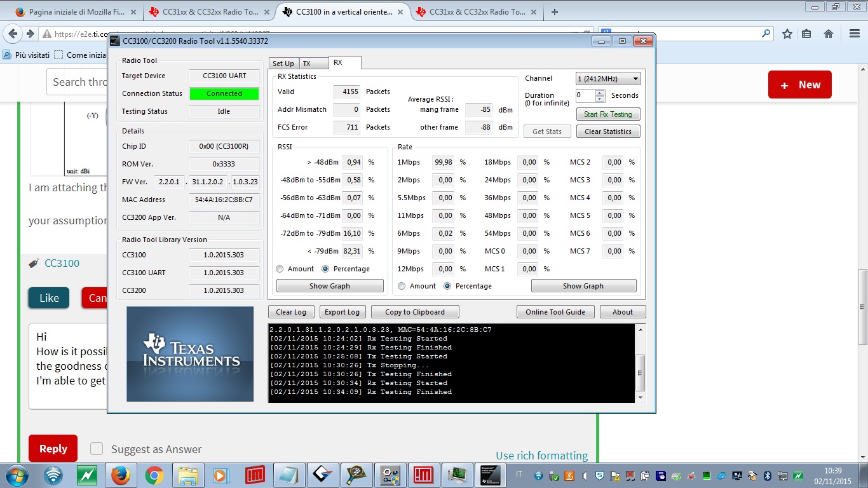
Task: Open the Più visitati bookmarks item
Action: [x=26, y=55]
